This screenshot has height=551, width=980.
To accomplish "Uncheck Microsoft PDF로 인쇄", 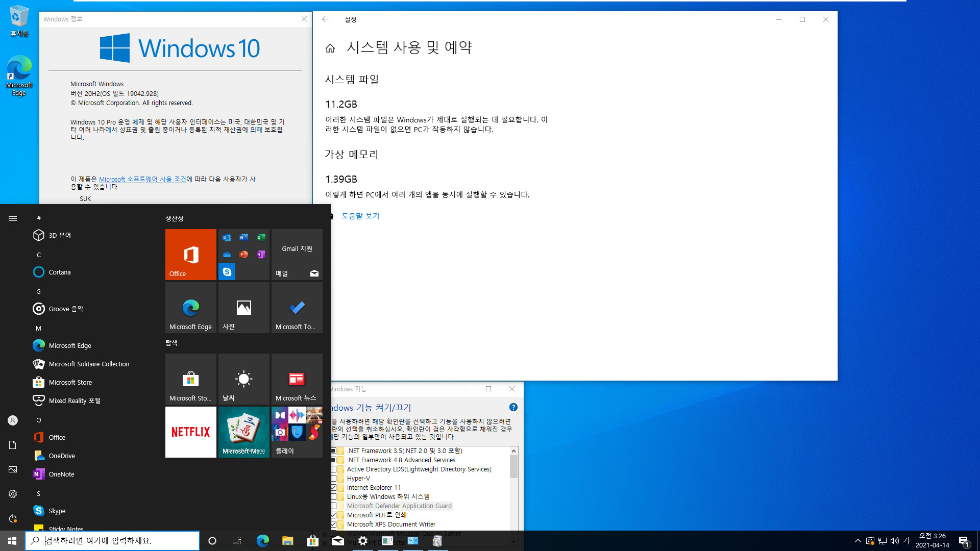I will point(333,515).
